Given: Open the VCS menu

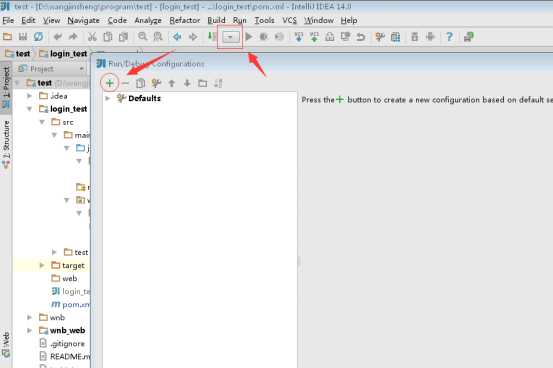Looking at the screenshot, I should point(290,20).
